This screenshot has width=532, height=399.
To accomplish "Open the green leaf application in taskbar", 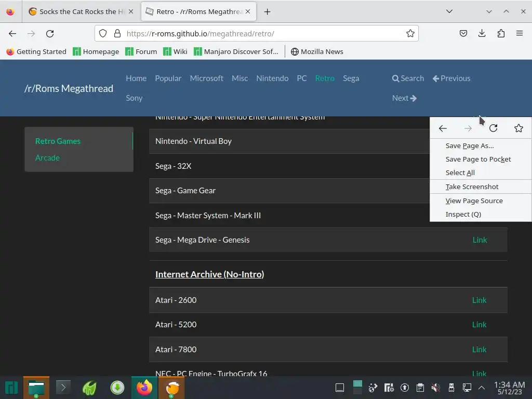I will [89, 388].
